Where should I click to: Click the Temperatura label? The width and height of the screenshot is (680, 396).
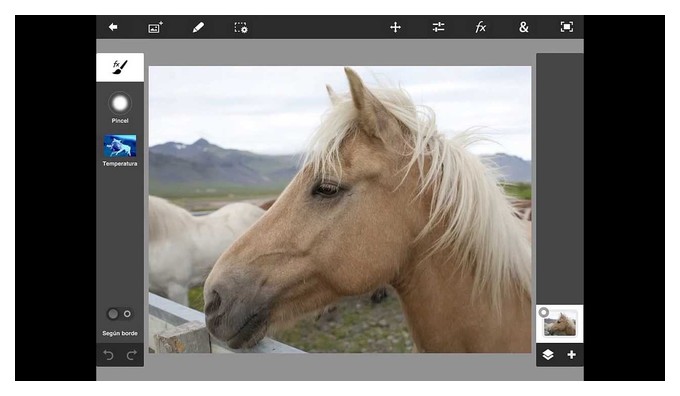click(120, 164)
